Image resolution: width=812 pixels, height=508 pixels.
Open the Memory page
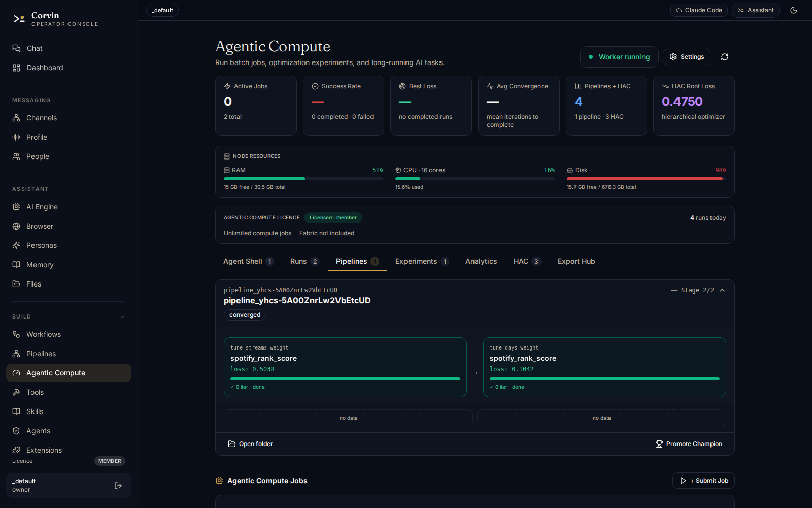coord(69,265)
